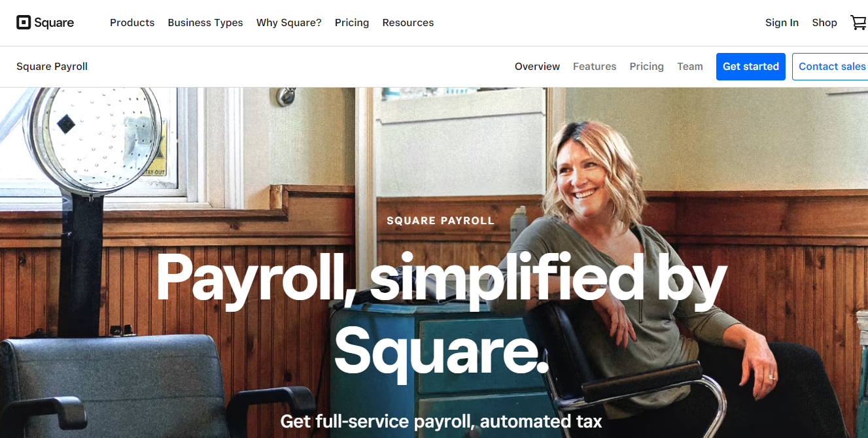The image size is (868, 438).
Task: Click the Square logo icon
Action: (24, 23)
